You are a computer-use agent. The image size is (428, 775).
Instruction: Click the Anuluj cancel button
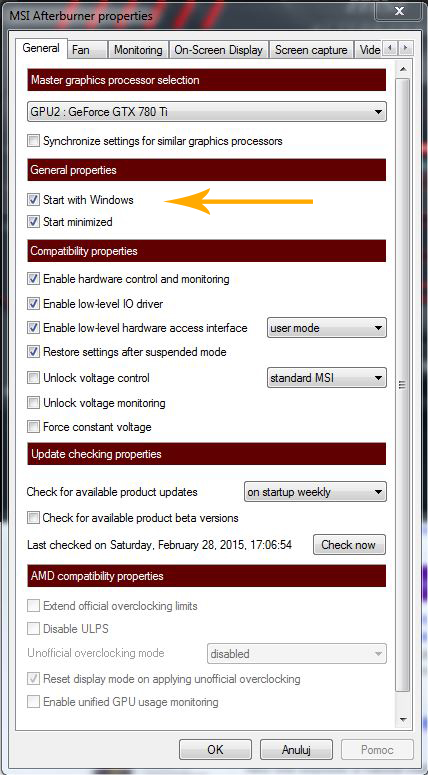pyautogui.click(x=296, y=749)
